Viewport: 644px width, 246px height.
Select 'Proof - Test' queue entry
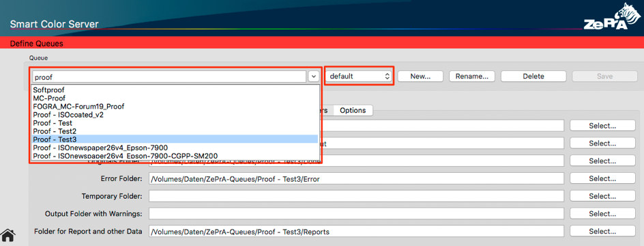[x=175, y=123]
